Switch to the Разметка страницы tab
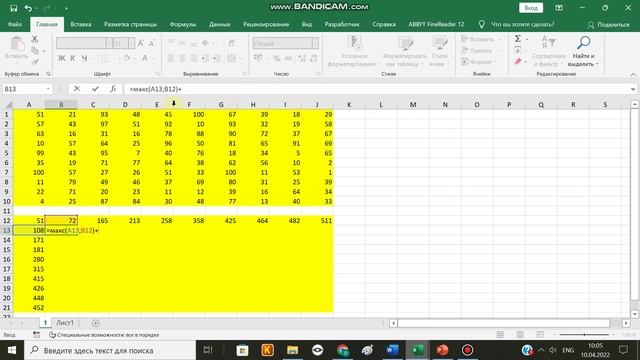This screenshot has height=360, width=640. [x=130, y=24]
